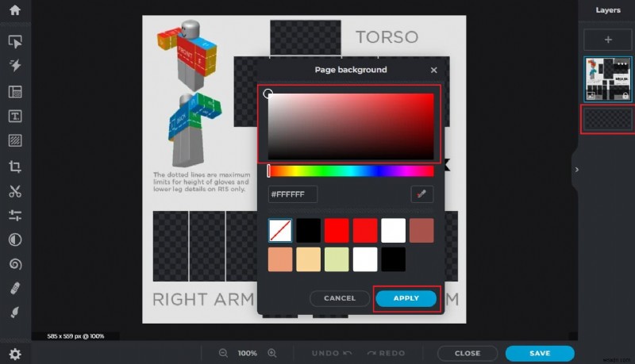Go to the Home icon
Viewport: 635px width, 364px height.
tap(15, 10)
